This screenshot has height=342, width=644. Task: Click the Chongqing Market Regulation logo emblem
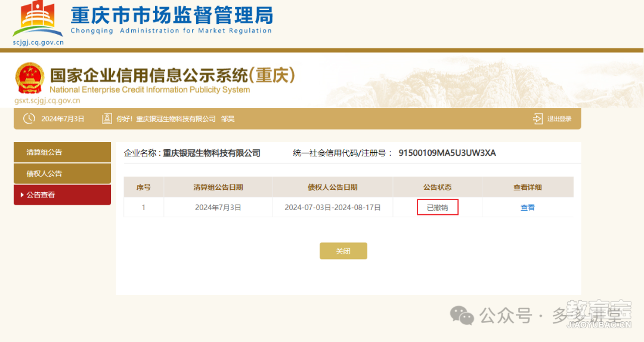point(38,19)
